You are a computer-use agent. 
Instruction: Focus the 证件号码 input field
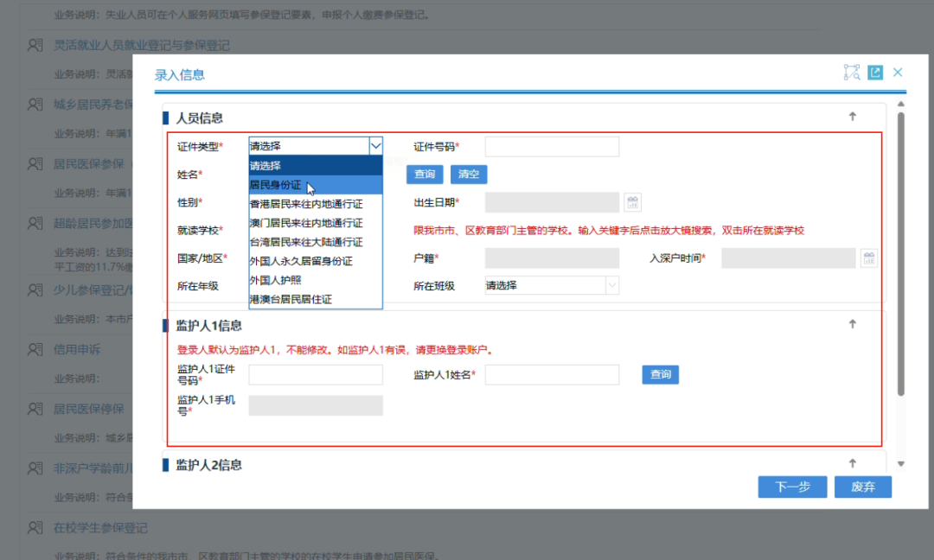pyautogui.click(x=552, y=146)
